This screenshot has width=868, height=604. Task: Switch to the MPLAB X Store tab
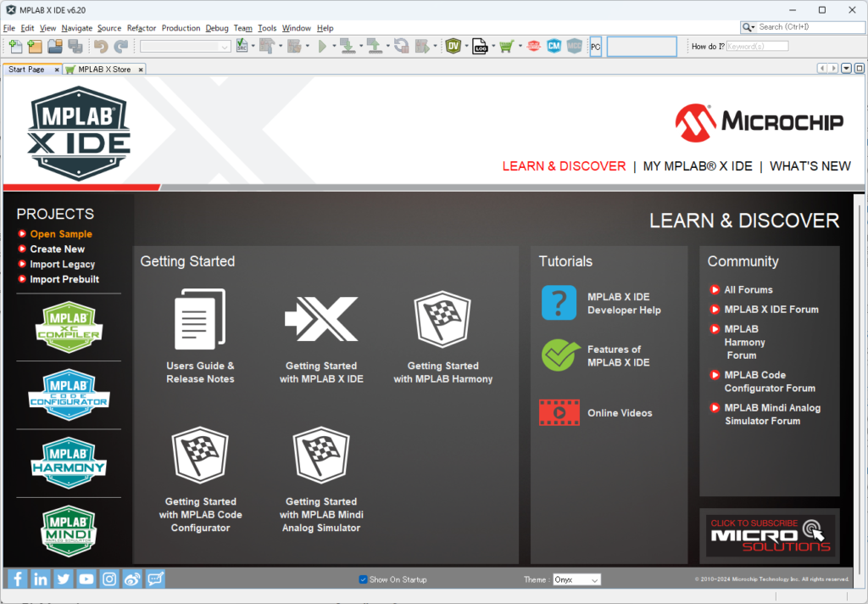click(x=104, y=70)
